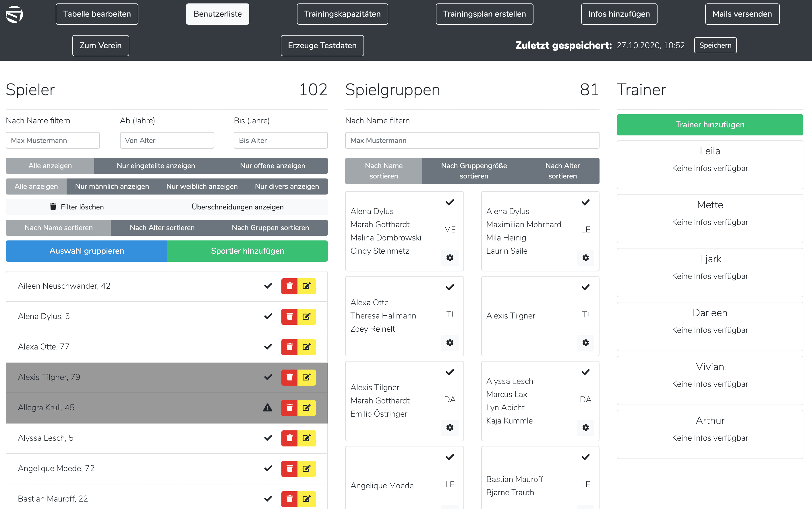The width and height of the screenshot is (812, 509).
Task: Click the app logo in top-left corner
Action: tap(14, 14)
